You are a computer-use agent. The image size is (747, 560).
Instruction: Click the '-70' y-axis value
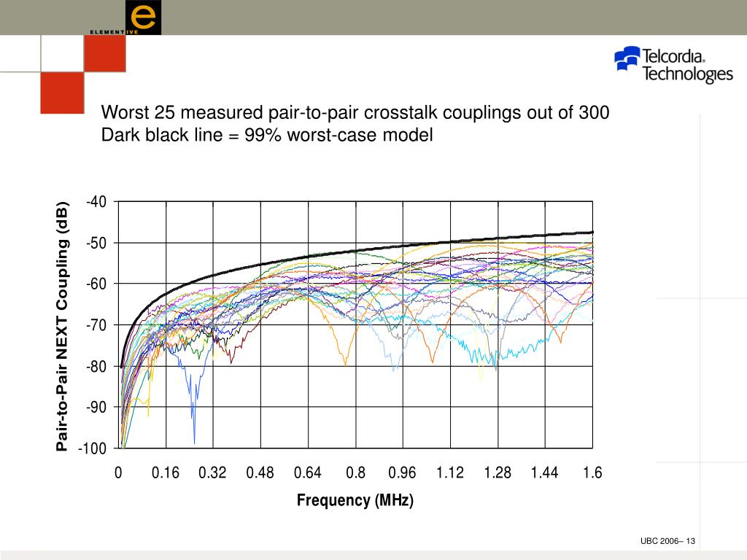coord(96,325)
